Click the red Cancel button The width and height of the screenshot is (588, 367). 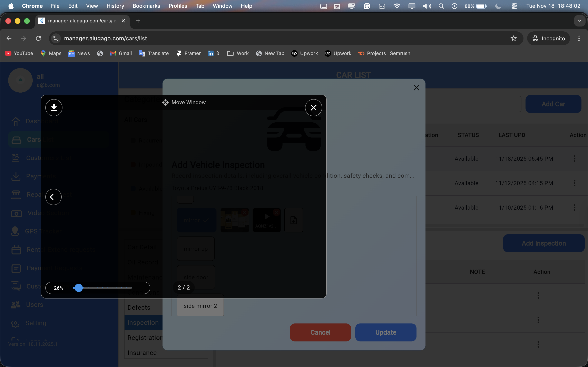pos(320,332)
